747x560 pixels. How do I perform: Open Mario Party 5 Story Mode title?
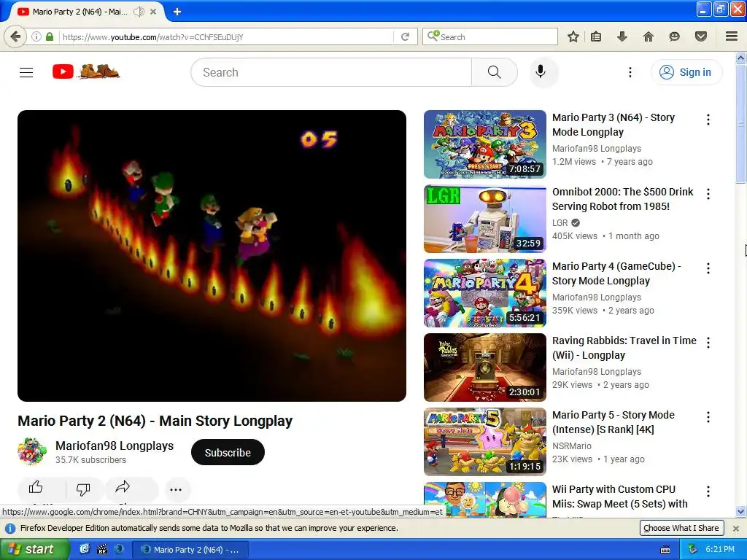point(613,422)
